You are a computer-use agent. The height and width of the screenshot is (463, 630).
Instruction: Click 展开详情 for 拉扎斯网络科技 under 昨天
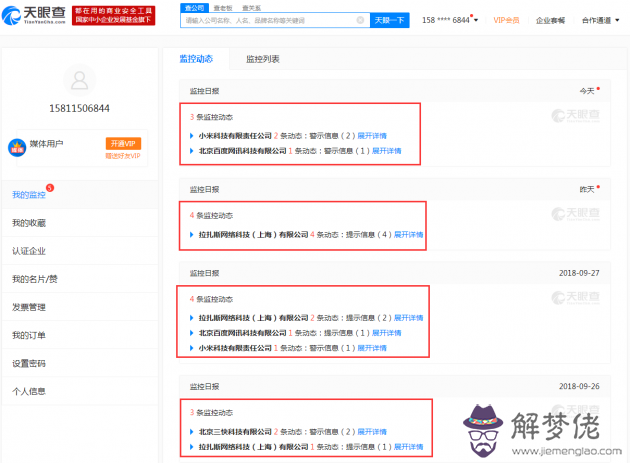(x=409, y=235)
